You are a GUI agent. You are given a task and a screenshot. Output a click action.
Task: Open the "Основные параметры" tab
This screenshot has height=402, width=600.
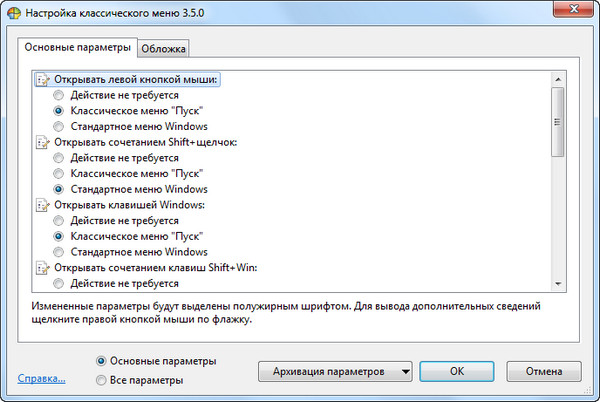(77, 48)
